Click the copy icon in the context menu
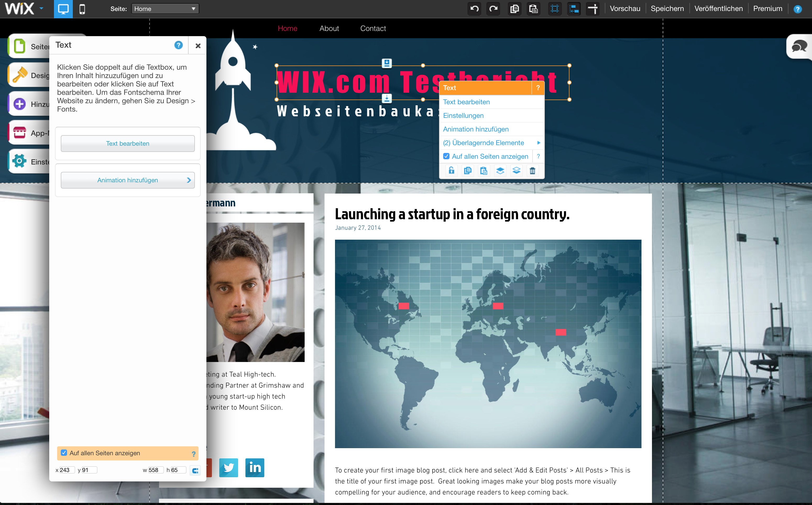812x505 pixels. (468, 171)
